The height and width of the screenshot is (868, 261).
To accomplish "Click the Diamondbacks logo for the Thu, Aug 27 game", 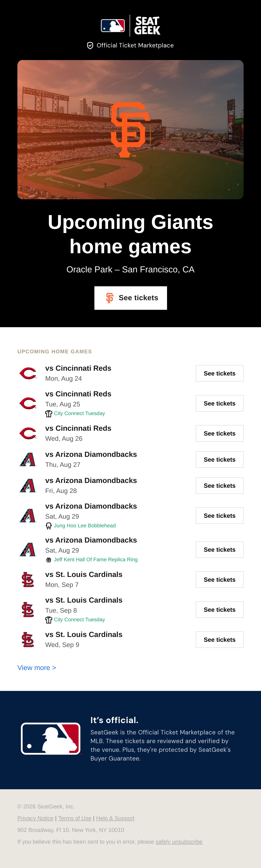I will click(x=28, y=460).
